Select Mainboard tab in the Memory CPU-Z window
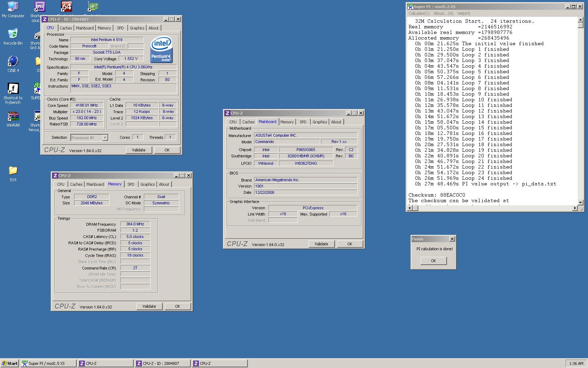The width and height of the screenshot is (588, 368). pos(95,184)
